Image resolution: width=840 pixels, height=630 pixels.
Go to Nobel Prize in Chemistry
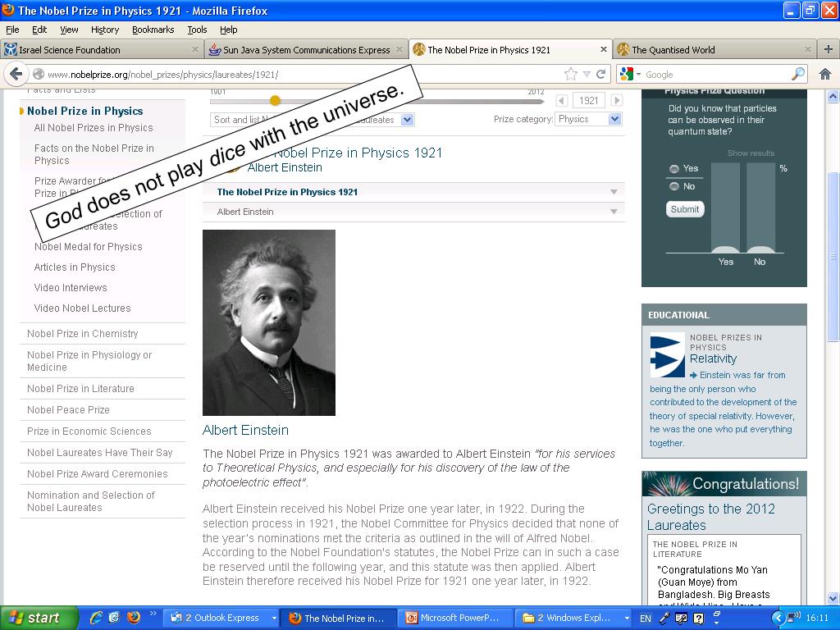83,333
